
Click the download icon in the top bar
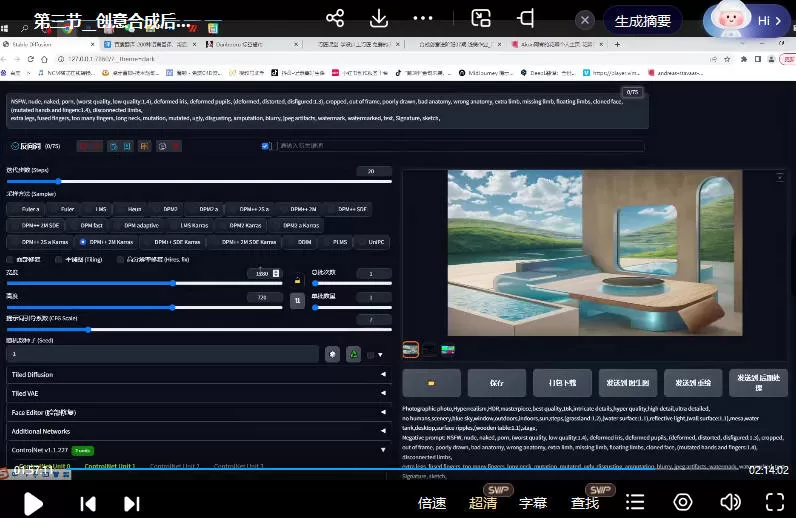click(x=379, y=19)
